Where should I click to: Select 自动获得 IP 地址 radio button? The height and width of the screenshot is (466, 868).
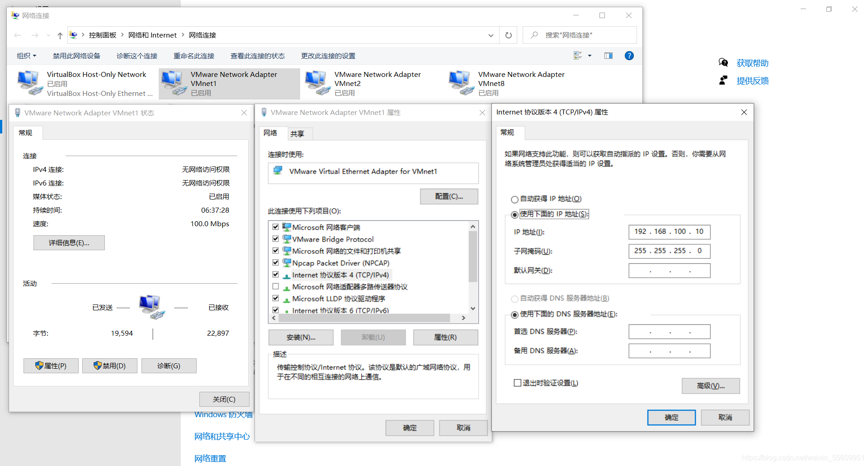coord(514,199)
